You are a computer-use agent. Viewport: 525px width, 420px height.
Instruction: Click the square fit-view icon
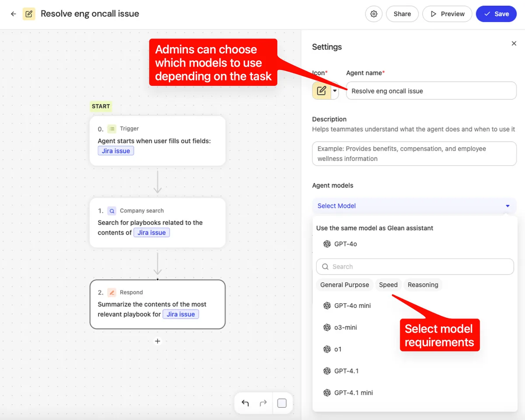(282, 403)
